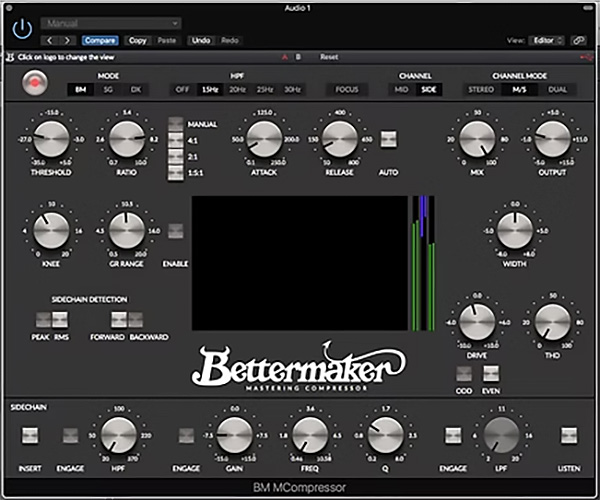Select the 1.5:1 ratio switch
The image size is (600, 500).
(176, 173)
